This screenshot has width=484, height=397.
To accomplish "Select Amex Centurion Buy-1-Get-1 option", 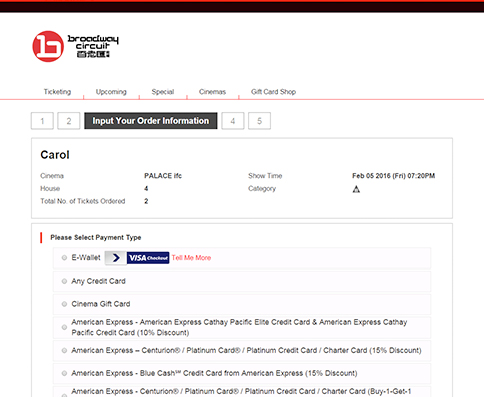I will tap(64, 395).
